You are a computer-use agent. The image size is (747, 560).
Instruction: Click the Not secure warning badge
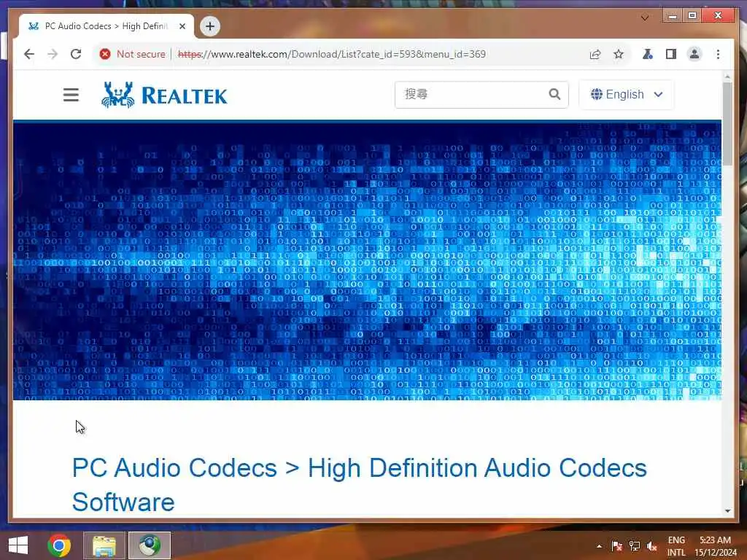(133, 54)
